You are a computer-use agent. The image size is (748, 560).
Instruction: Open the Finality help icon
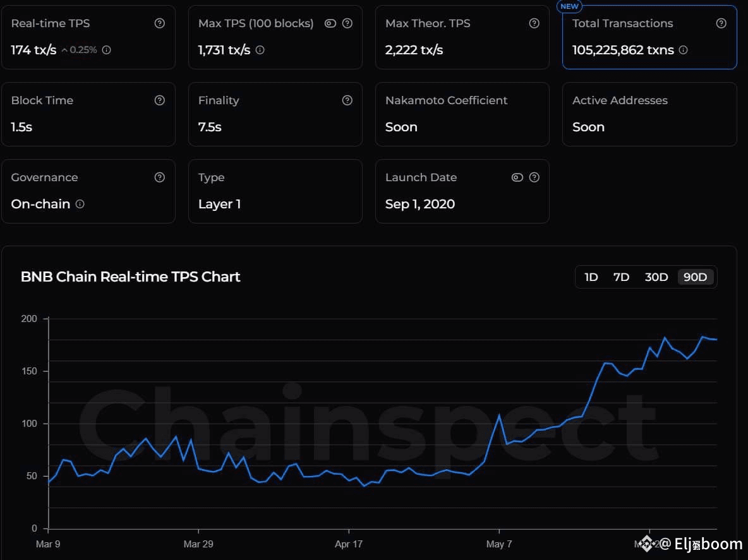(x=347, y=100)
